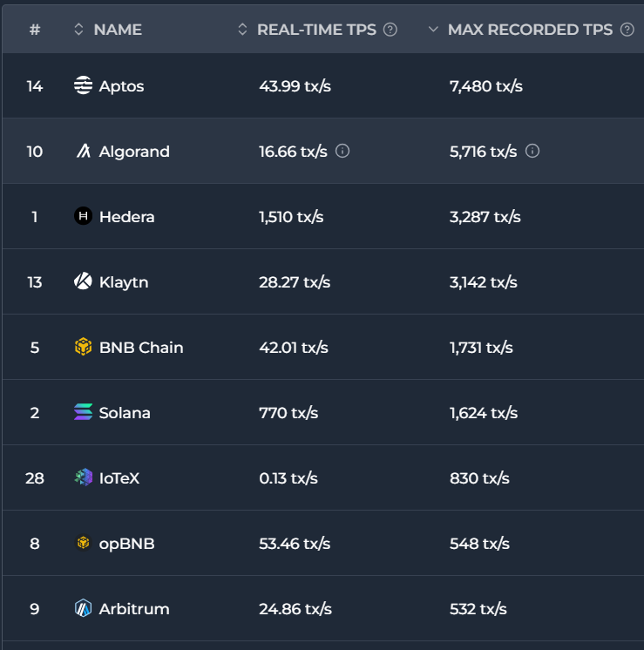Click the Arbitrum logo icon
The width and height of the screenshot is (644, 650).
click(x=83, y=608)
